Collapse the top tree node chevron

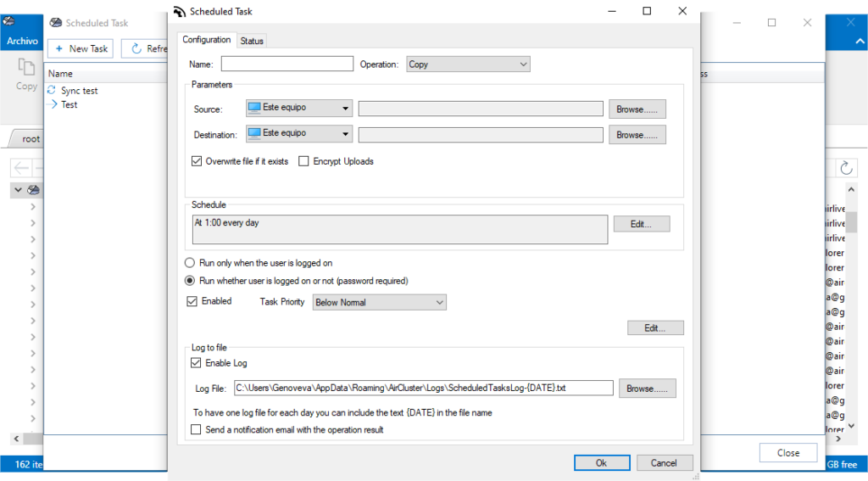pos(19,190)
